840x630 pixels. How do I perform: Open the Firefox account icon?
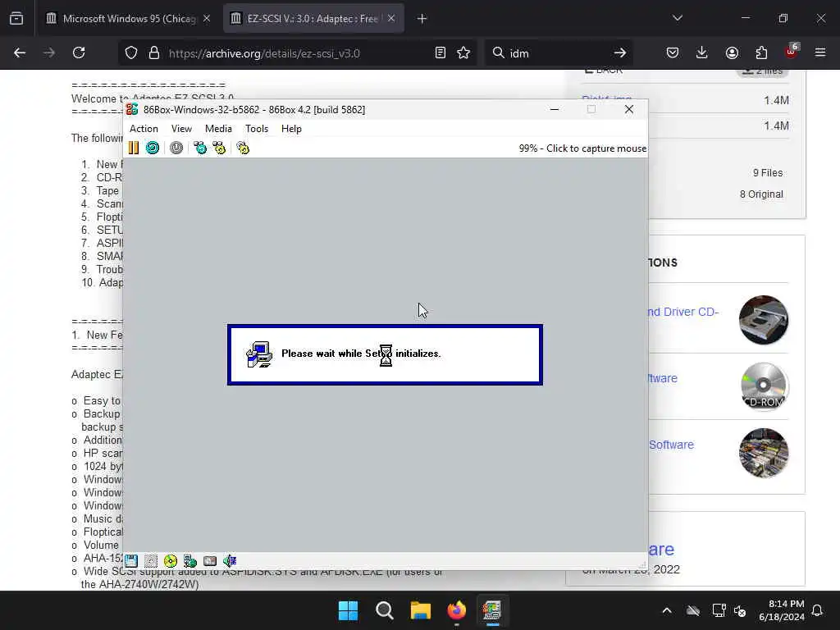pos(732,53)
